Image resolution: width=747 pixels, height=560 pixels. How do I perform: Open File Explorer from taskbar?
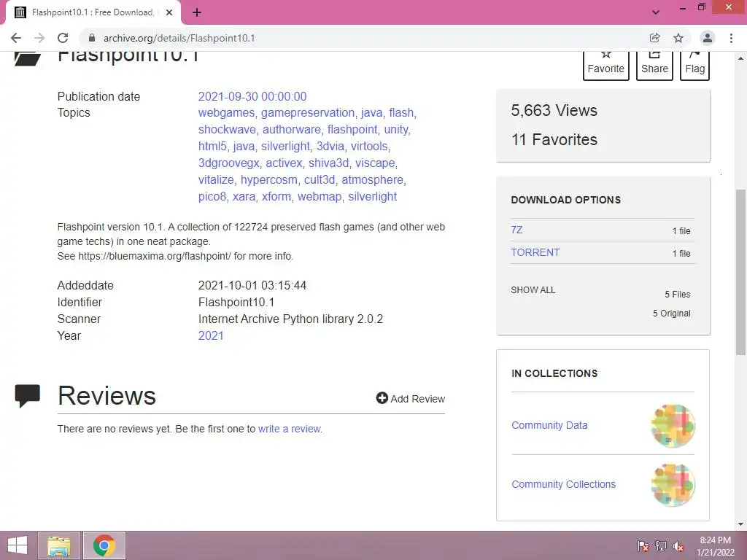coord(59,545)
